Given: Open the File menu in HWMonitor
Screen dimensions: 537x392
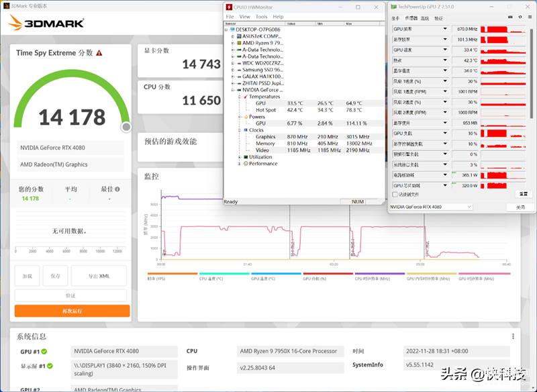Looking at the screenshot, I should [x=230, y=16].
